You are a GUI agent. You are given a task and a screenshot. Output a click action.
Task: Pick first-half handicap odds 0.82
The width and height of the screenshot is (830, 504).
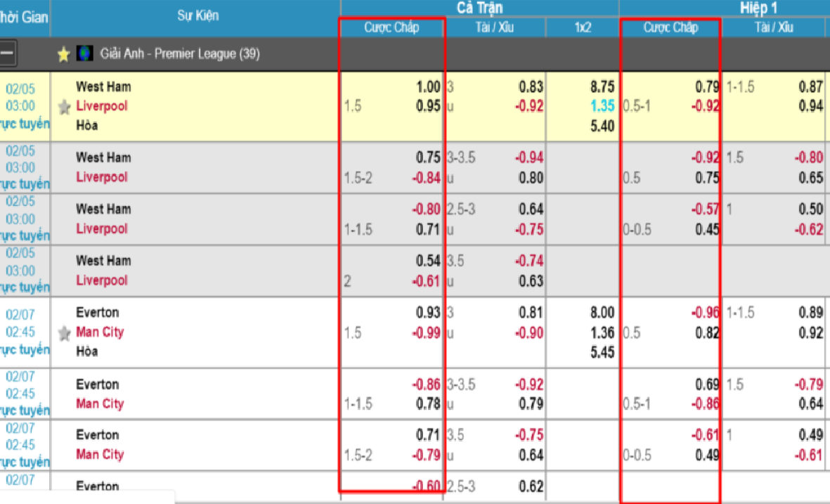coord(707,332)
